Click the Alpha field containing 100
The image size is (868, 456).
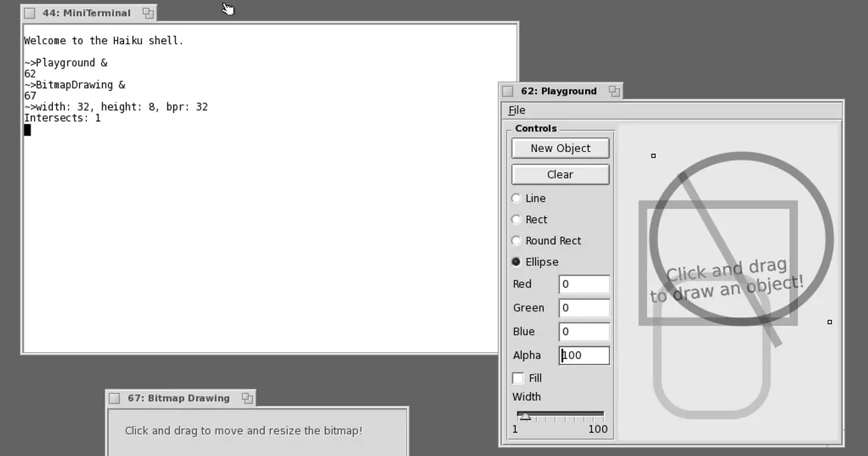pyautogui.click(x=584, y=355)
